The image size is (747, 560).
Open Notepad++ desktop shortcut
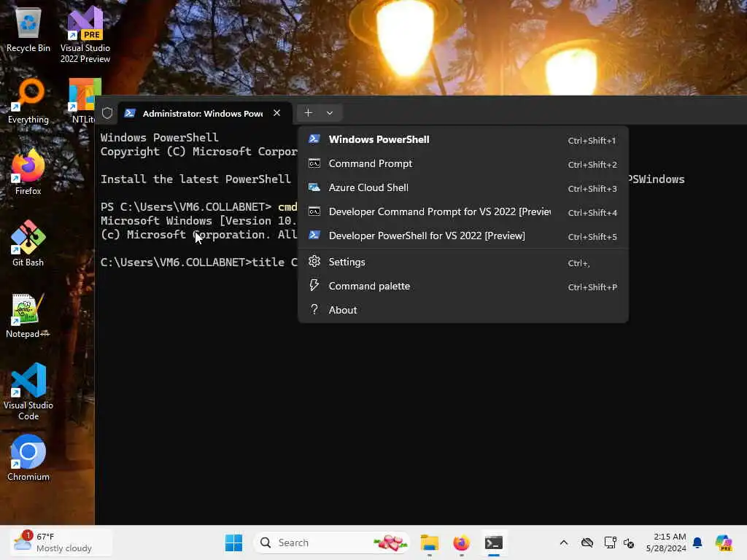coord(28,315)
